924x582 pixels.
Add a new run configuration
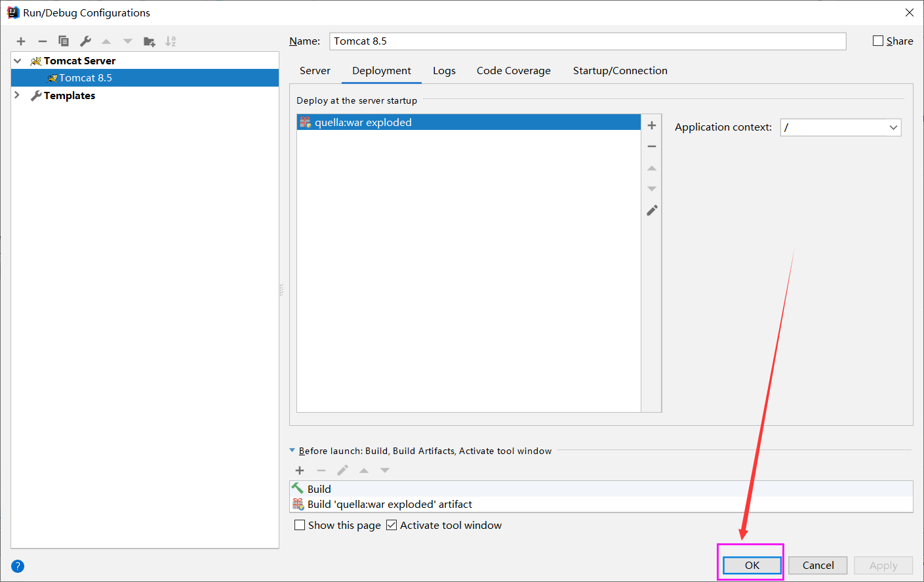tap(20, 41)
